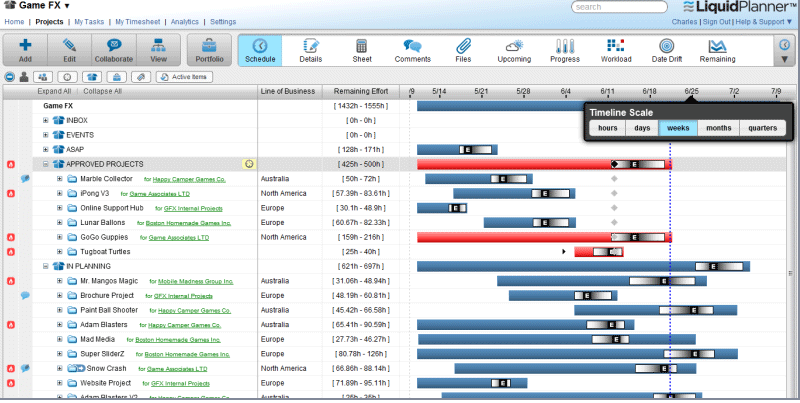Screen dimensions: 800x403
Task: Expand the INBOX package
Action: pos(45,120)
